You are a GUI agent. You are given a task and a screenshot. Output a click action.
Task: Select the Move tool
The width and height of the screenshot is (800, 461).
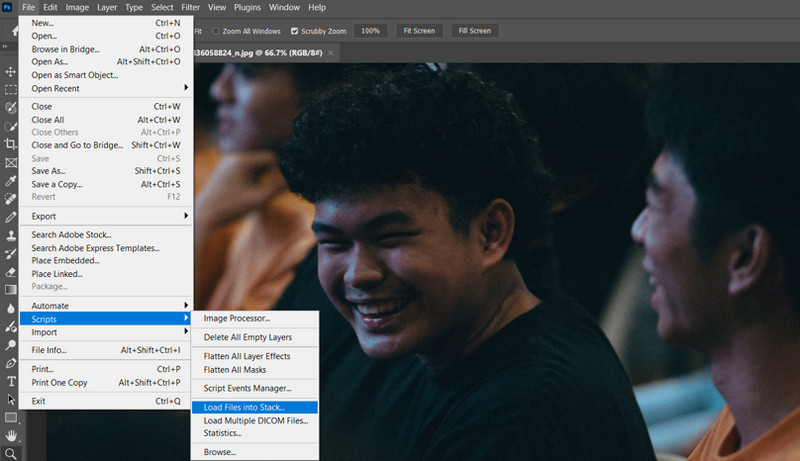11,71
